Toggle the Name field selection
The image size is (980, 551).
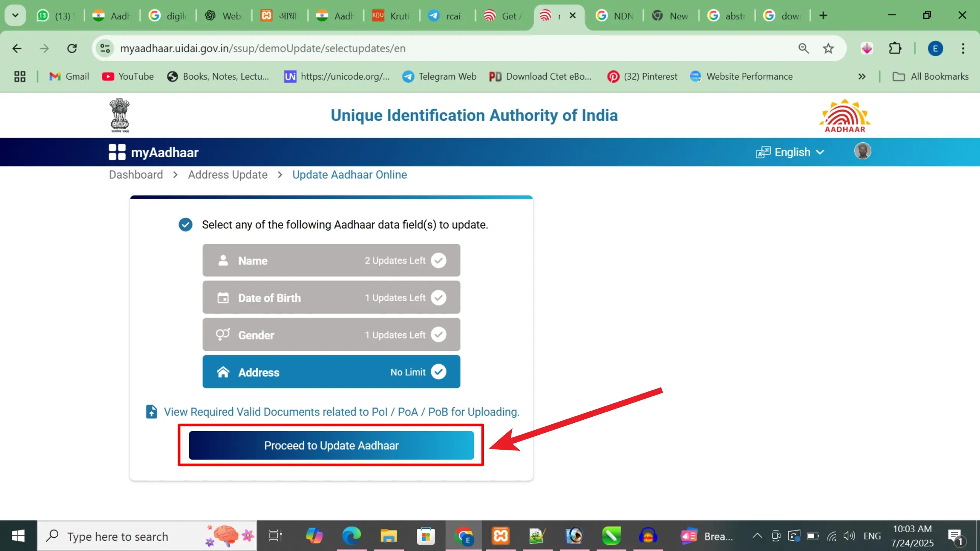coord(331,261)
